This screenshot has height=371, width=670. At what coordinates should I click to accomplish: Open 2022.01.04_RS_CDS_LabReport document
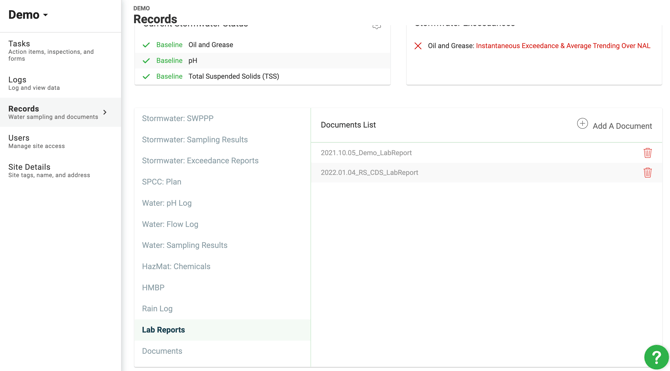(369, 173)
